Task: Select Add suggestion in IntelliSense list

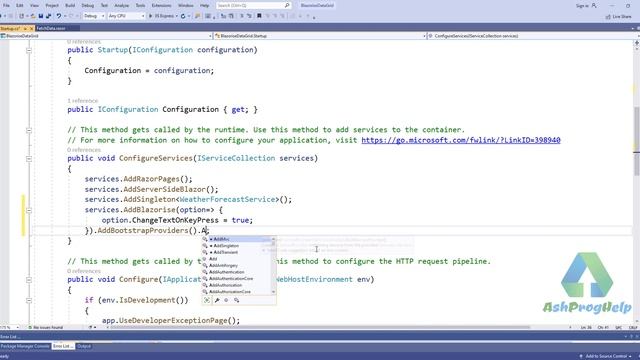Action: [237, 259]
